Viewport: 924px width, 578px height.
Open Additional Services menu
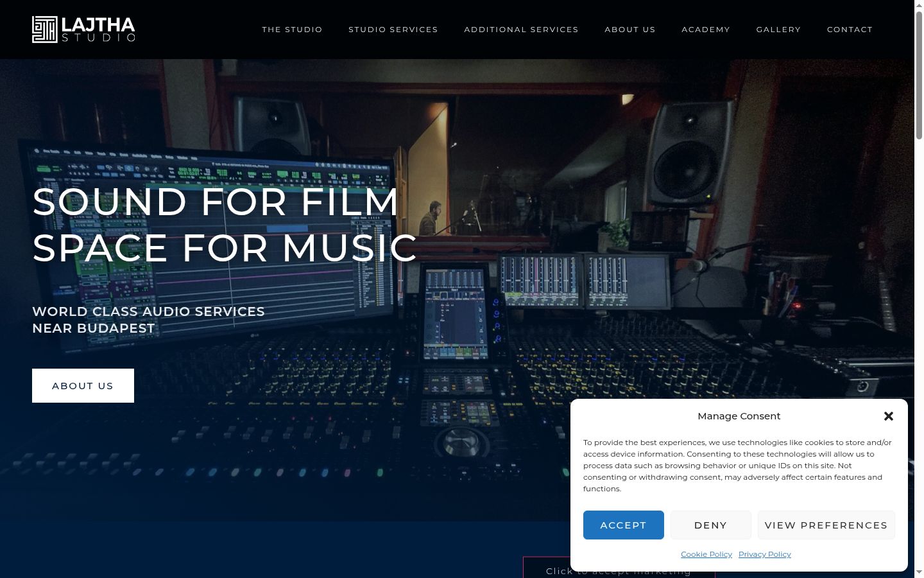(521, 30)
